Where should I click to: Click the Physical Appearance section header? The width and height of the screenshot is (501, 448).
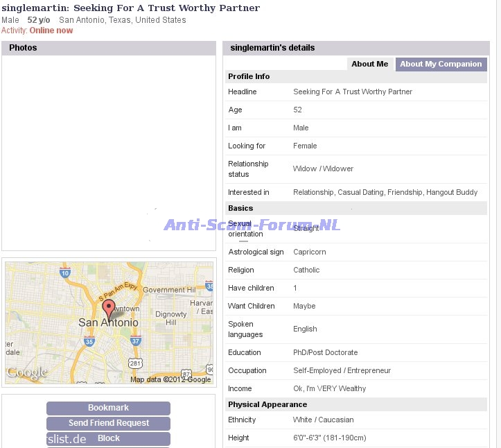[x=267, y=404]
